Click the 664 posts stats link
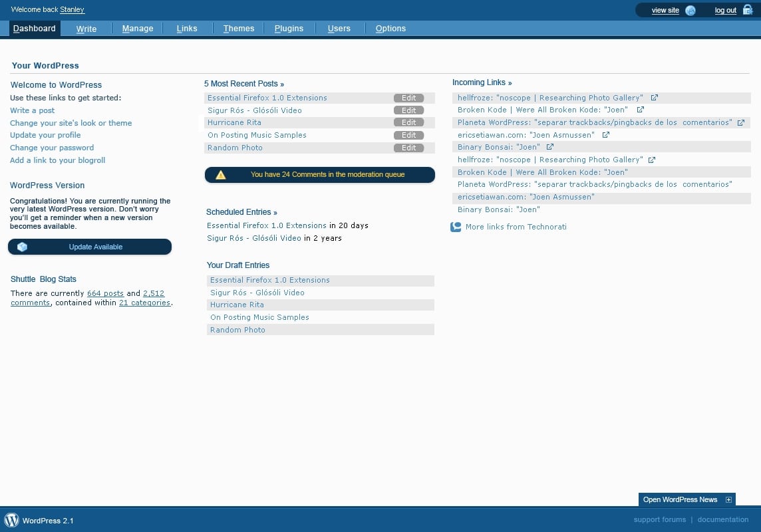 coord(105,293)
